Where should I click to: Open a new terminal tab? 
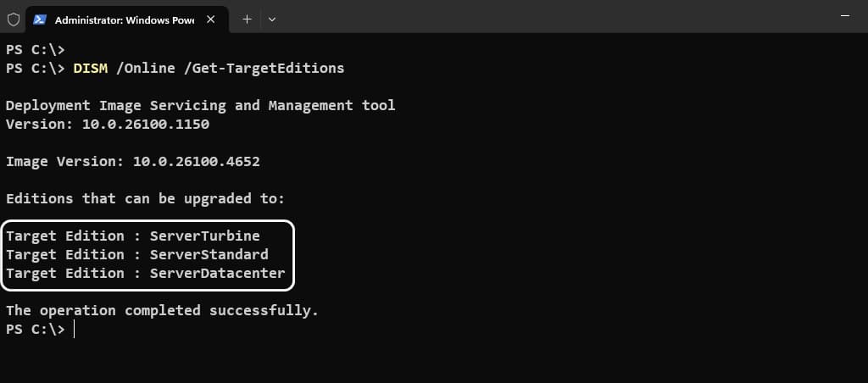(x=247, y=19)
